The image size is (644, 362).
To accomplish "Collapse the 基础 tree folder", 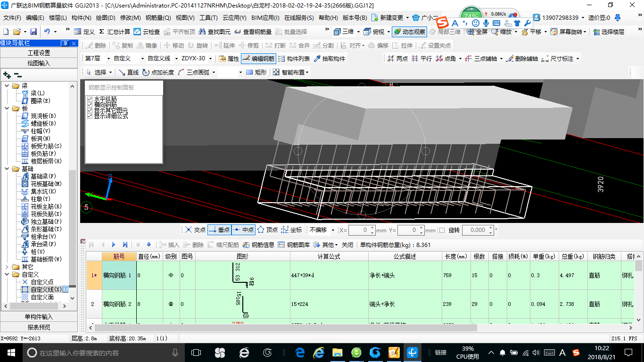I will [x=7, y=169].
